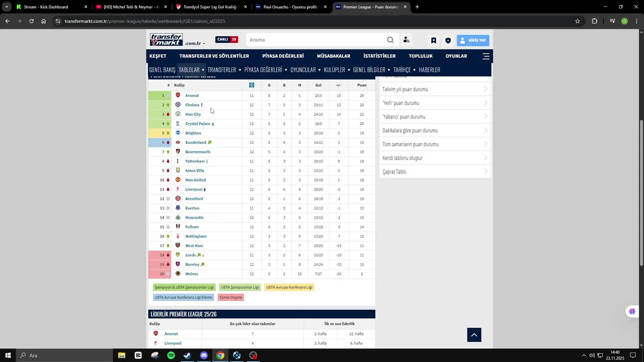This screenshot has width=644, height=362.
Task: Open the KEŞFET main menu
Action: point(158,56)
